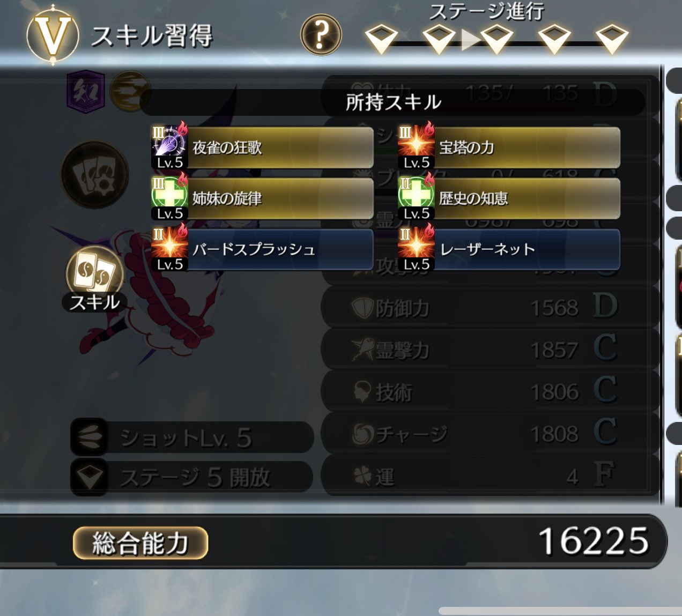Tap the ショットLv. 5 row
This screenshot has height=616, width=682.
click(x=191, y=437)
